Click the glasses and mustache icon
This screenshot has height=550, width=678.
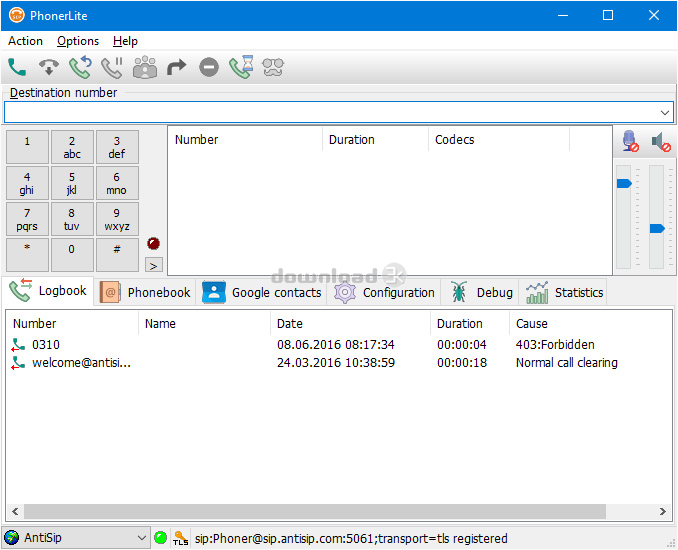(273, 67)
